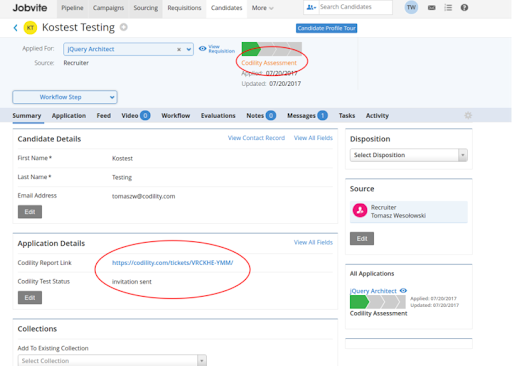
Task: Switch to the Workflow tab
Action: click(176, 116)
